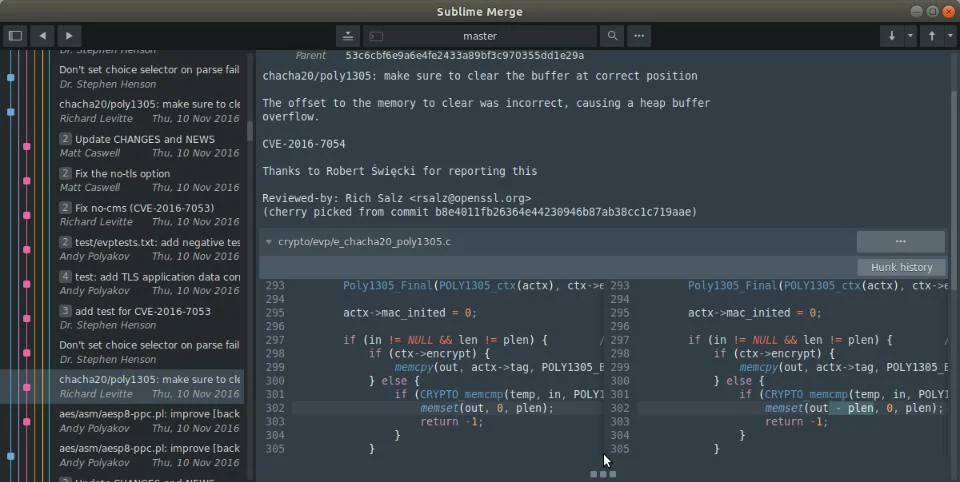Select commit 'test: add TLS application data con'
The height and width of the screenshot is (482, 960).
[x=150, y=284]
